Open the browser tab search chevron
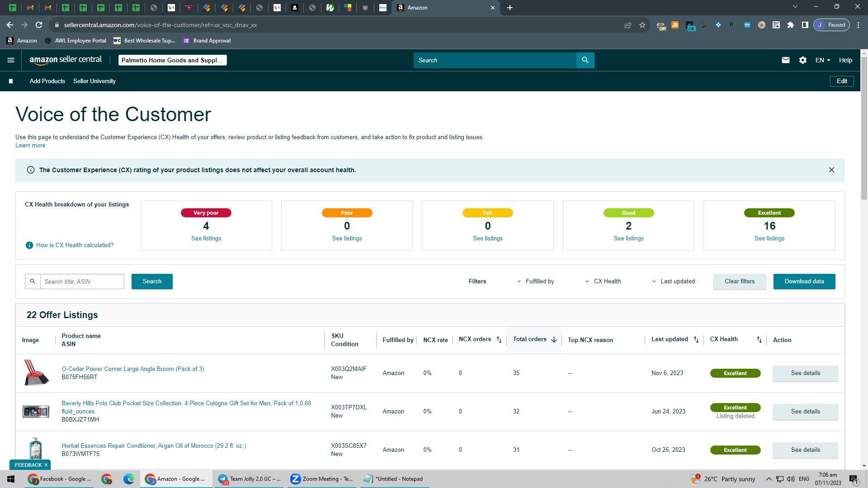868x488 pixels. (x=795, y=7)
